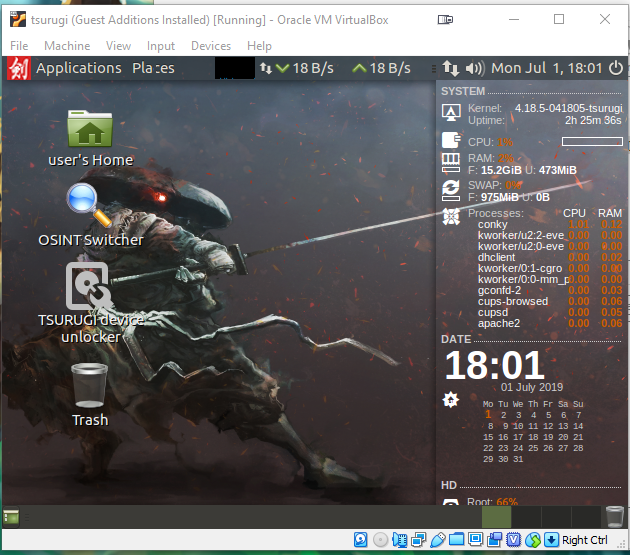
Task: Click the cups-browsed process name
Action: click(x=513, y=301)
